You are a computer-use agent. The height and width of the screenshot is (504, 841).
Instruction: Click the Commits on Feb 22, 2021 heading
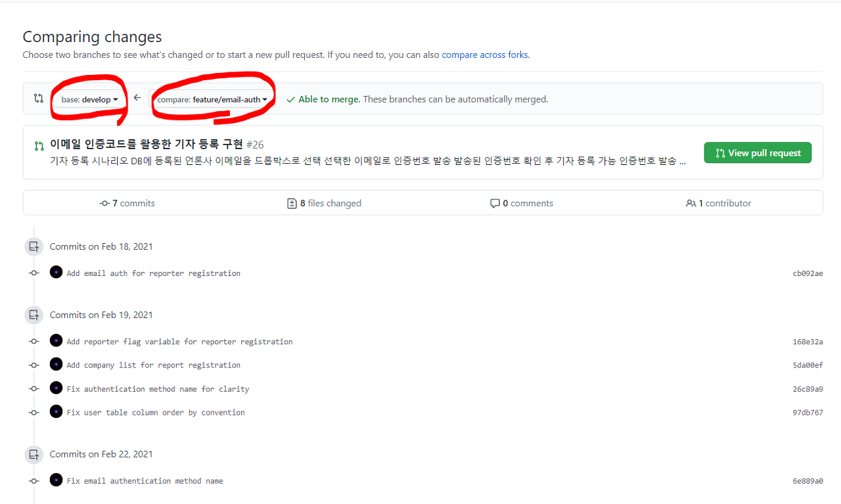point(101,454)
